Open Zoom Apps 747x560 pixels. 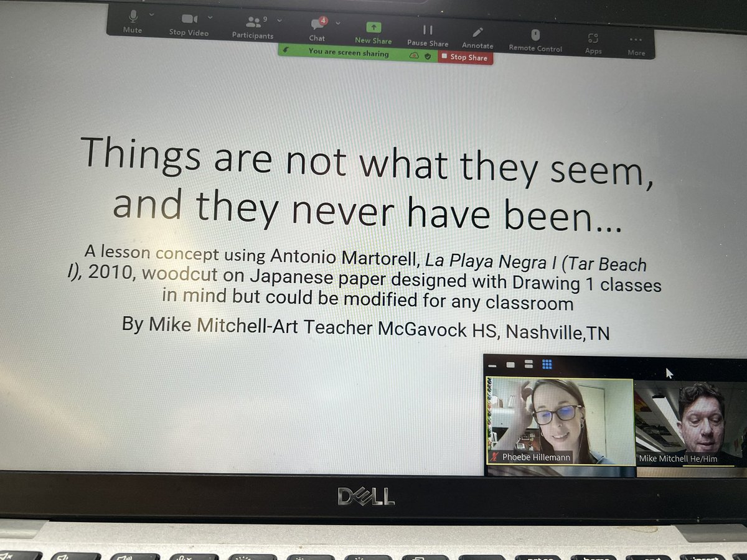coord(593,42)
